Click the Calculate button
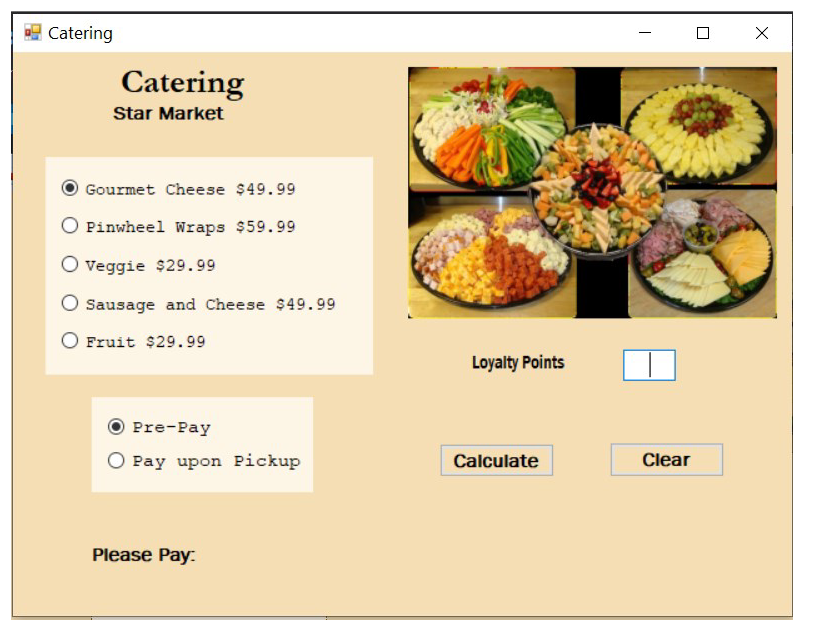This screenshot has height=642, width=819. pyautogui.click(x=496, y=460)
